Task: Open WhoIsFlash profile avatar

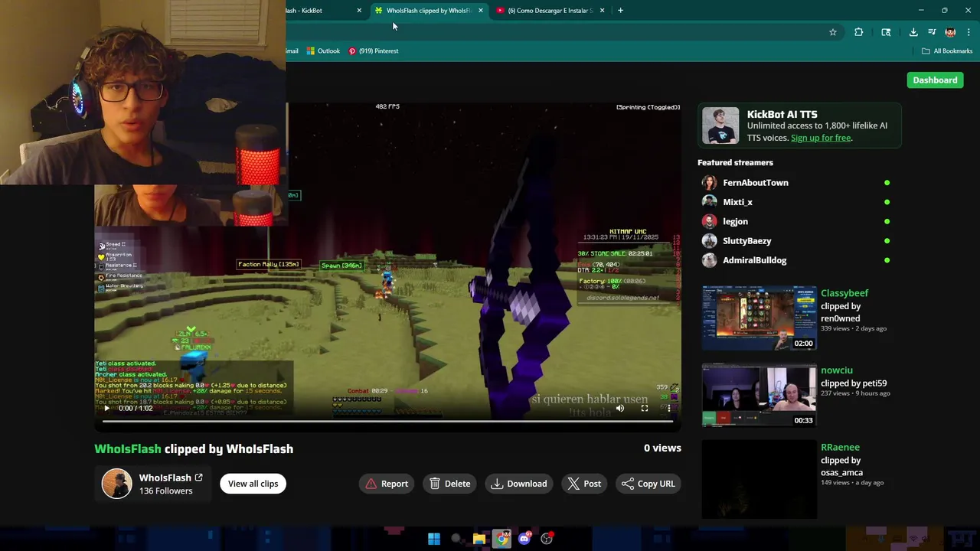Action: click(x=117, y=484)
